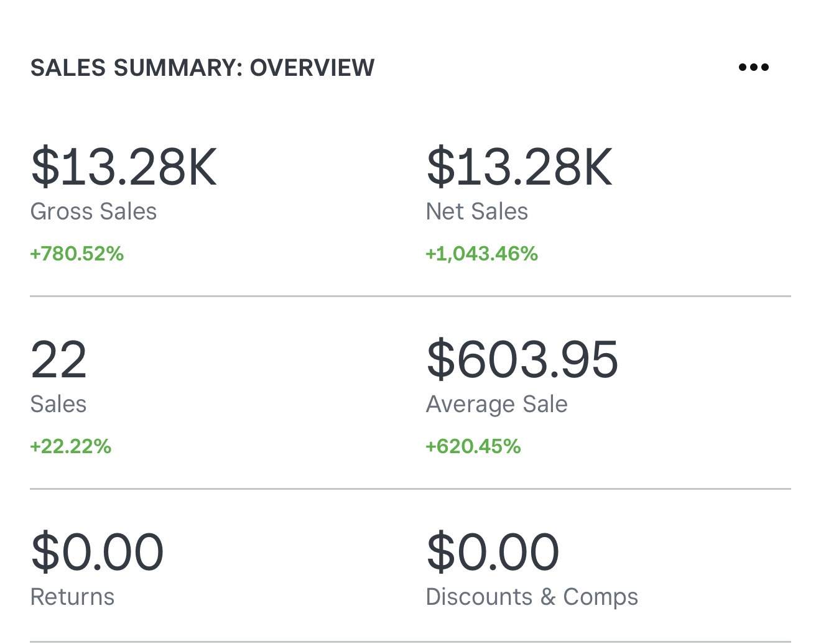Tap the Gross Sales label
The image size is (821, 644).
[93, 212]
